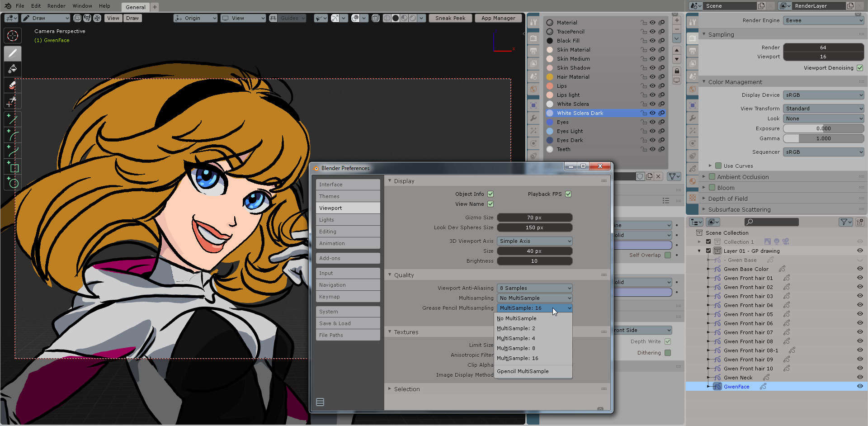Move material up in list
Image resolution: width=868 pixels, height=426 pixels.
click(677, 50)
